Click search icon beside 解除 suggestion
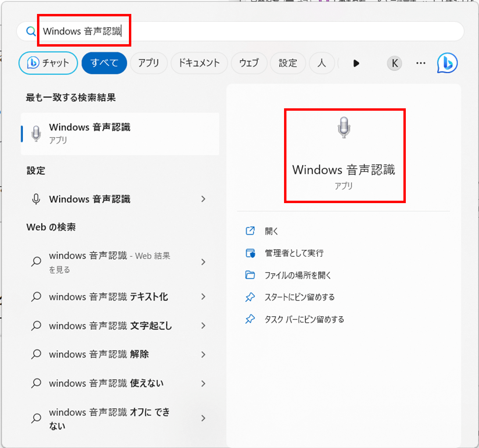The image size is (479, 448). [x=36, y=354]
